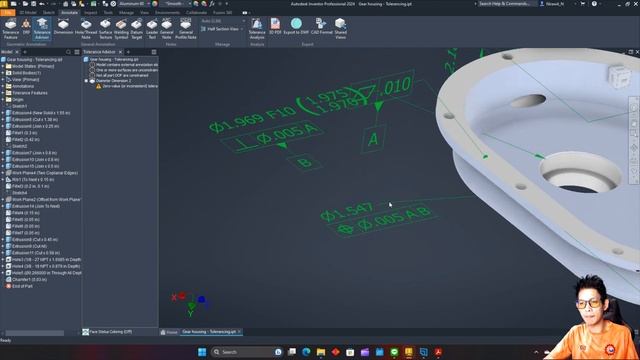Open the Tolerance Analysis tool
640x360 pixels.
(257, 29)
